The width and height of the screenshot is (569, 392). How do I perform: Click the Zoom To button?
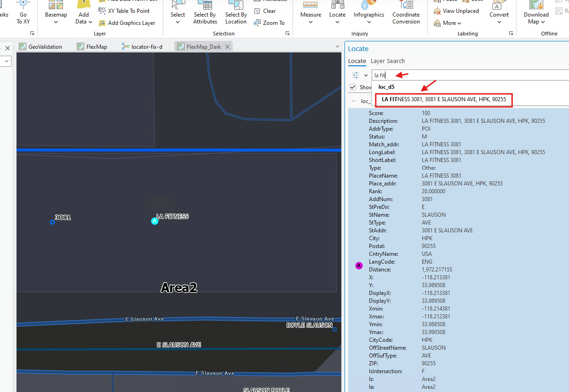point(270,23)
